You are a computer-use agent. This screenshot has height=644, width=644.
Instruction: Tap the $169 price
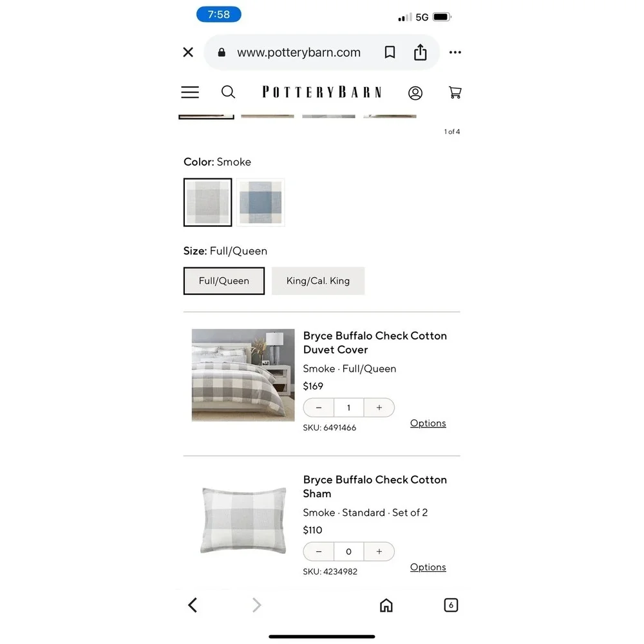313,386
